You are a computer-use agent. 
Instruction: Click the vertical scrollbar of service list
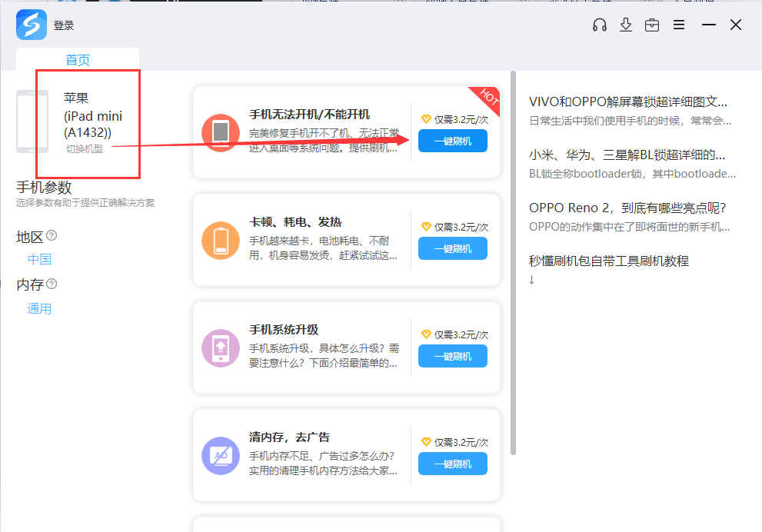[513, 262]
